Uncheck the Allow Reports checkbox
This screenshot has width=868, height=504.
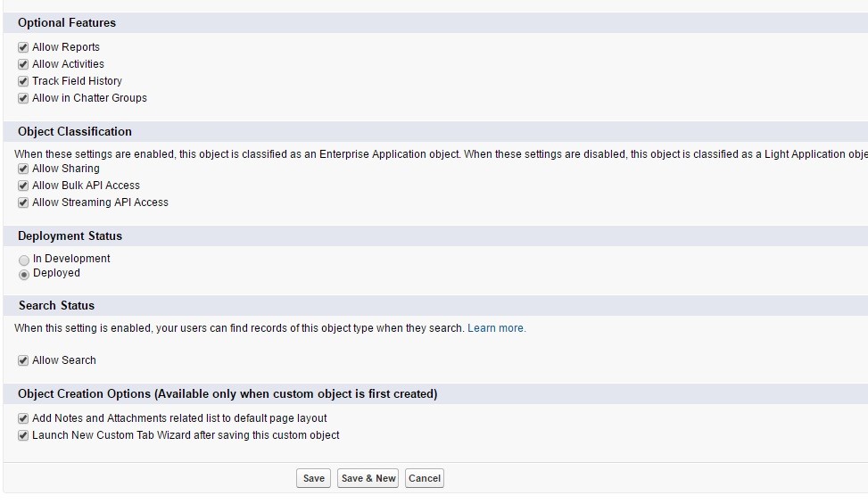coord(23,47)
